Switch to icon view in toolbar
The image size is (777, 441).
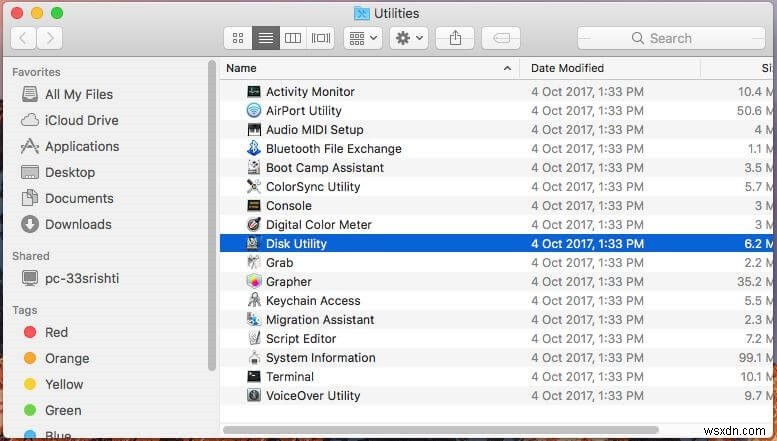[238, 38]
